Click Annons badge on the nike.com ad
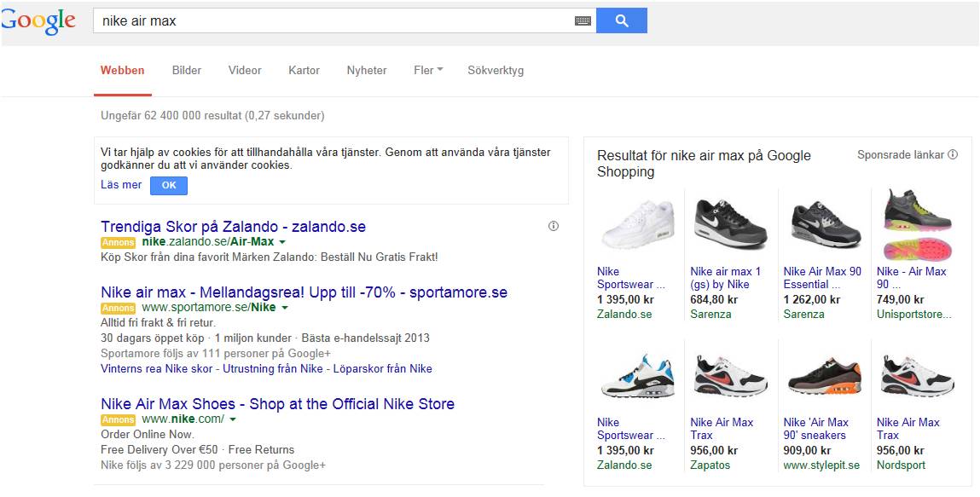Viewport: 980px width, 497px height. [x=118, y=419]
